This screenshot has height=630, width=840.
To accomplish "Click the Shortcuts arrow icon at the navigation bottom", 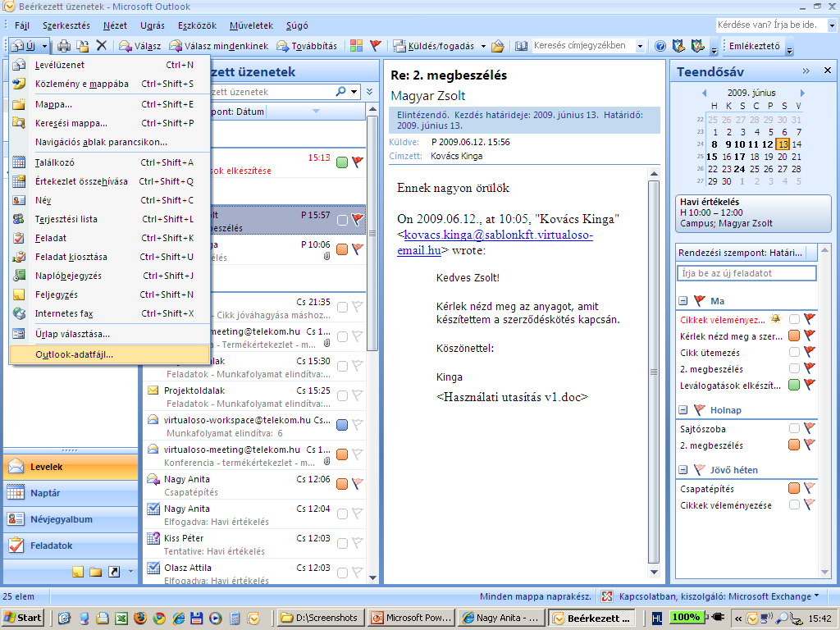I will click(x=114, y=572).
